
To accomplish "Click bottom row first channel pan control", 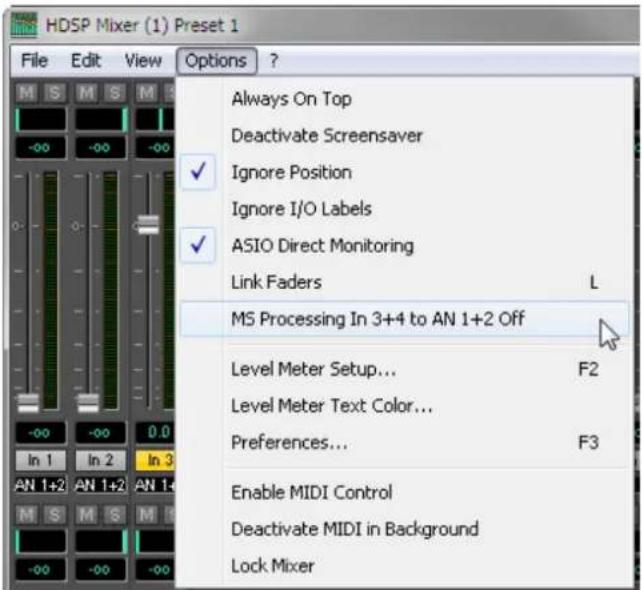I will pos(41,542).
